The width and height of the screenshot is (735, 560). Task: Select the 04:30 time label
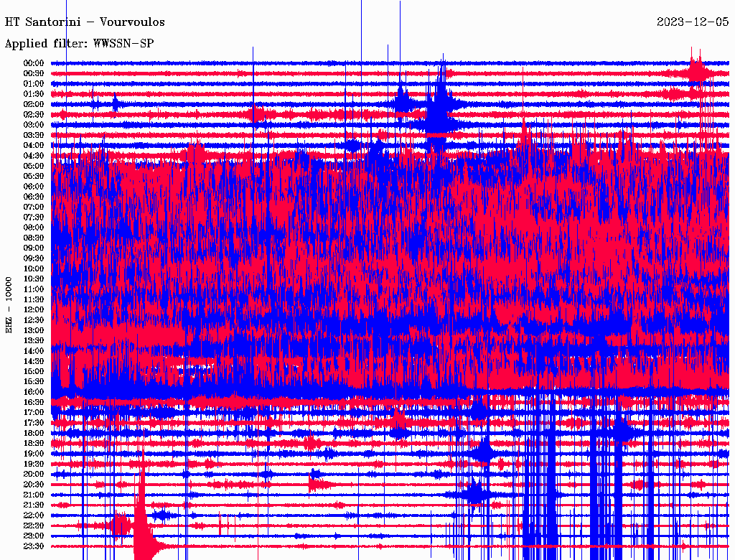point(34,156)
